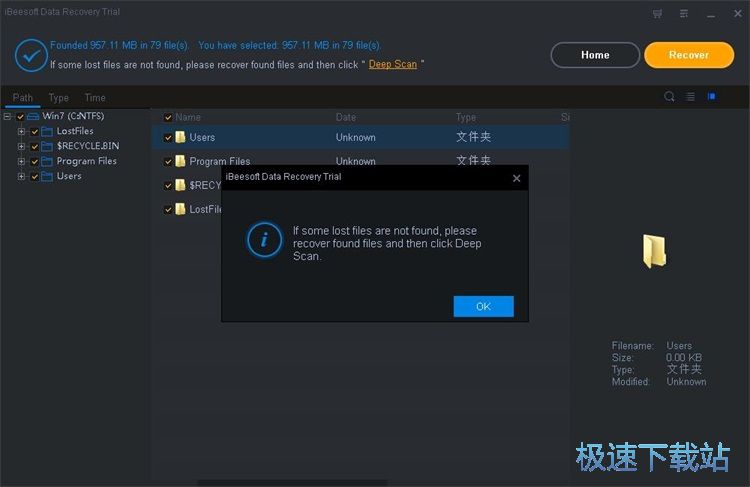
Task: Select the Win7 (C:NTFS) tree label
Action: 73,116
